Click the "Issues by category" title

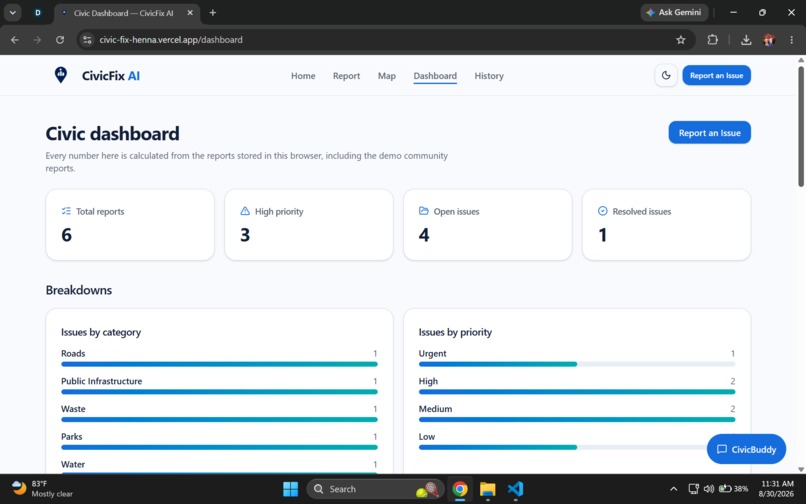(101, 332)
